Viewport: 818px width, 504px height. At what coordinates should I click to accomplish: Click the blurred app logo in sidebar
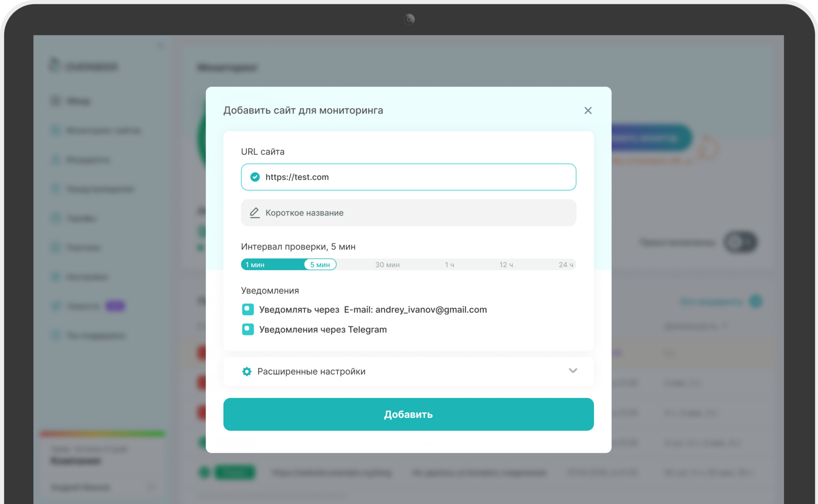click(x=55, y=65)
